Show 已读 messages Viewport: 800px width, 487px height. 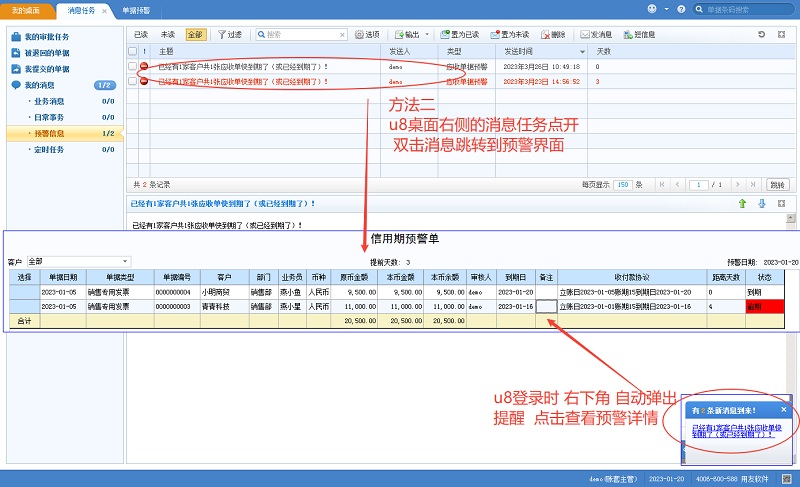141,35
